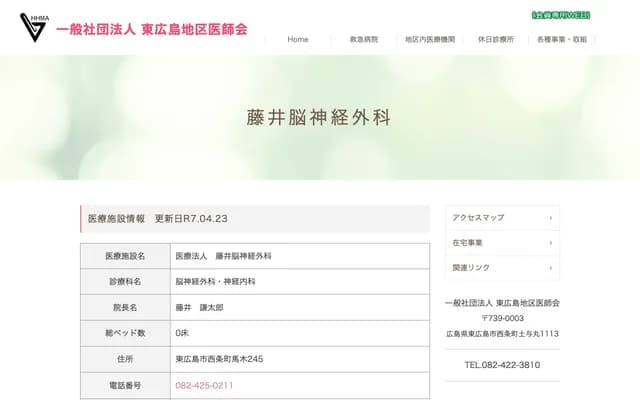
Task: Click the chevron beside アクセスマップ
Action: tap(551, 218)
